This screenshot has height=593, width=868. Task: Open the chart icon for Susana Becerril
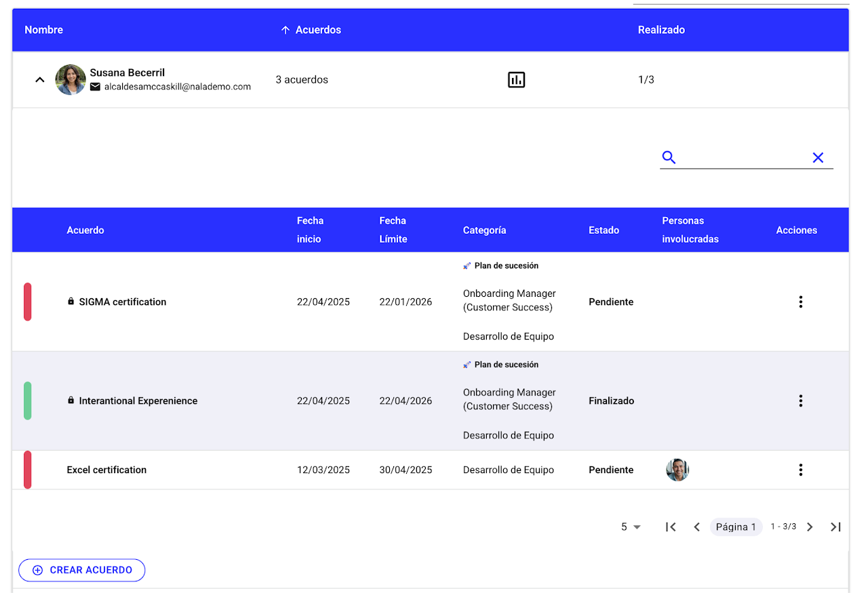pyautogui.click(x=516, y=80)
